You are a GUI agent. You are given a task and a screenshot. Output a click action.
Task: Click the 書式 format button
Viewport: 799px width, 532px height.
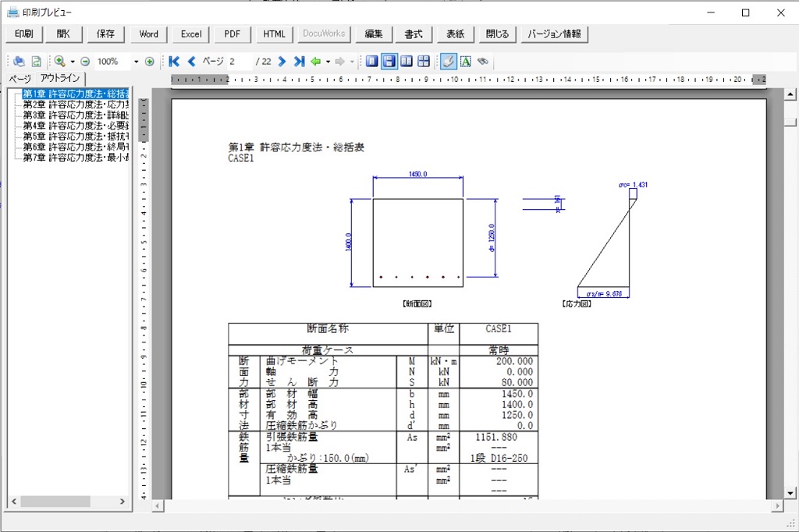414,34
